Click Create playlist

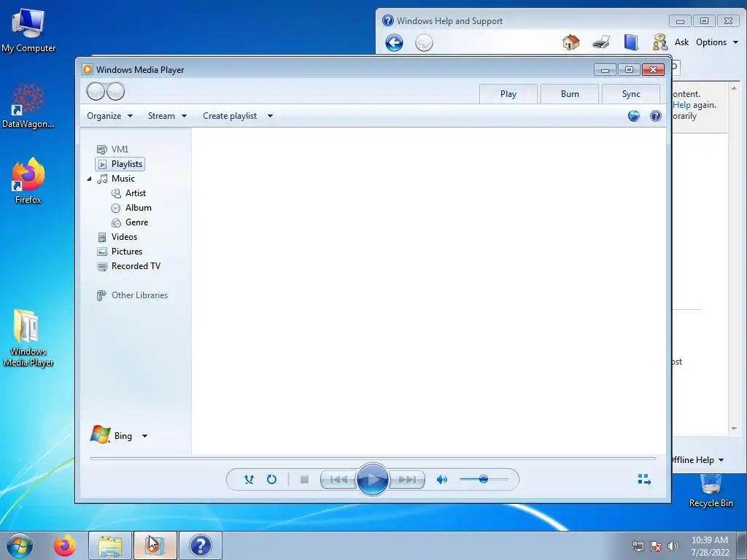(x=230, y=116)
